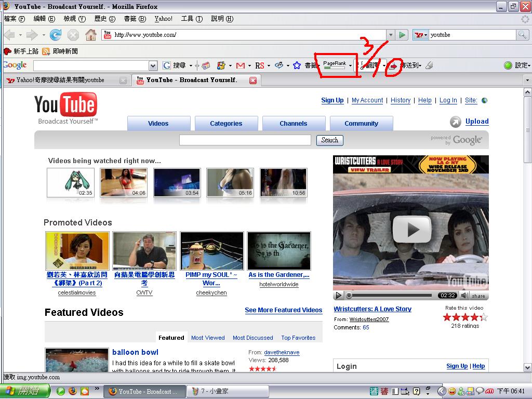Viewport: 532px width, 399px height.
Task: Select the Most Viewed featured tab
Action: (x=208, y=338)
